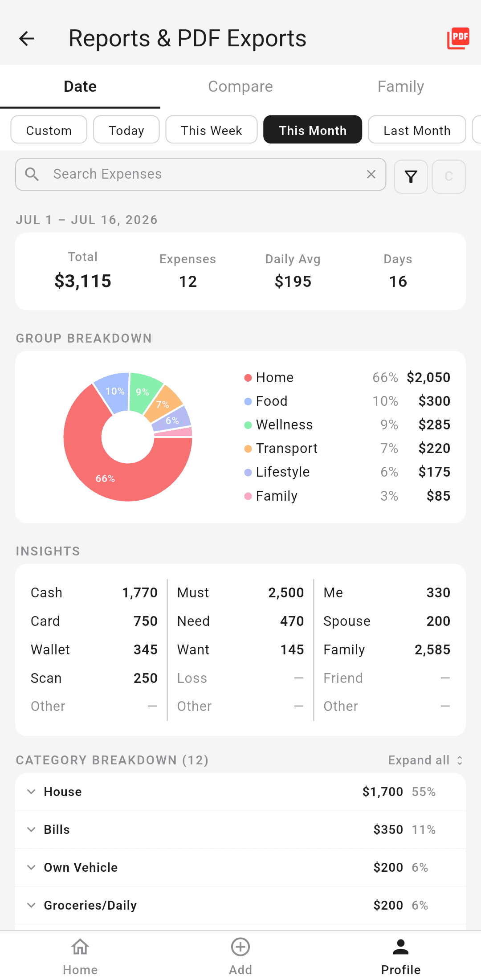This screenshot has height=980, width=481.
Task: Clear the search with the X icon
Action: click(371, 174)
